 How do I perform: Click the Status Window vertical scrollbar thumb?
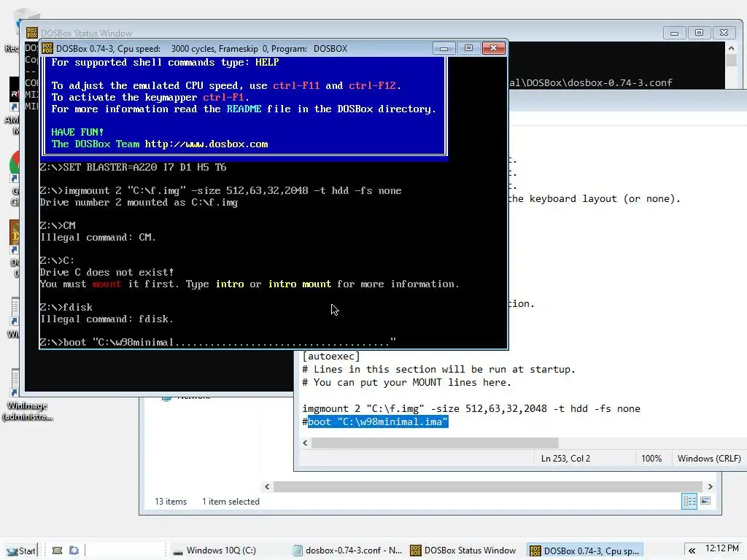click(x=731, y=61)
